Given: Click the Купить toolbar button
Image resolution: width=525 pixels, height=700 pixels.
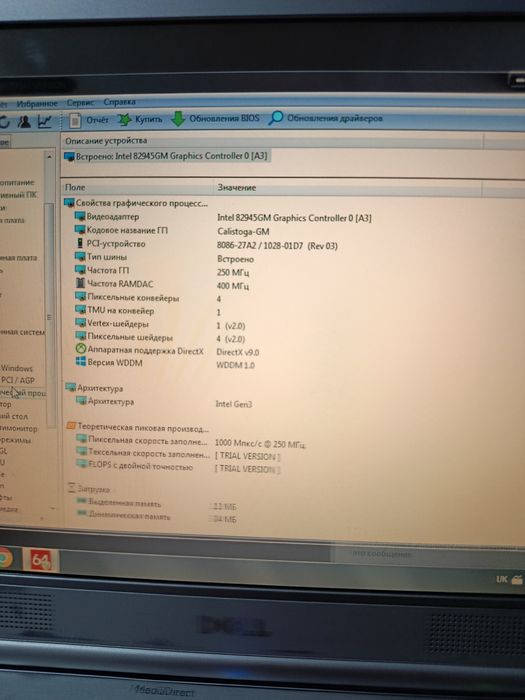Looking at the screenshot, I should click(140, 120).
